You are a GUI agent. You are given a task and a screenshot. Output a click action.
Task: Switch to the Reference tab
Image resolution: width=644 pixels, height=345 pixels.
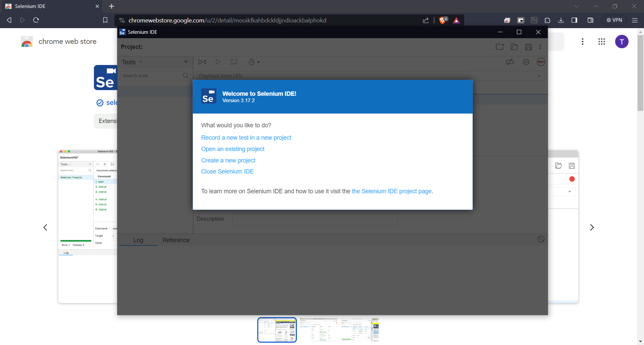tap(176, 240)
